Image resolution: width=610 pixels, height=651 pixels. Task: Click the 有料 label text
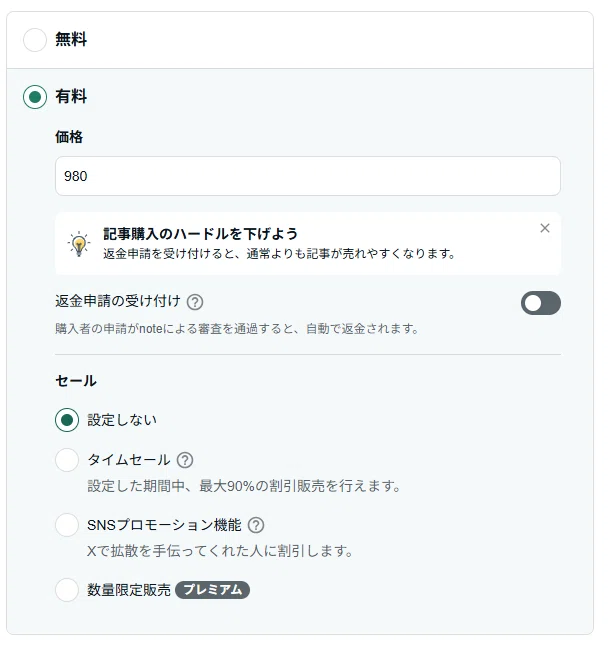point(71,96)
